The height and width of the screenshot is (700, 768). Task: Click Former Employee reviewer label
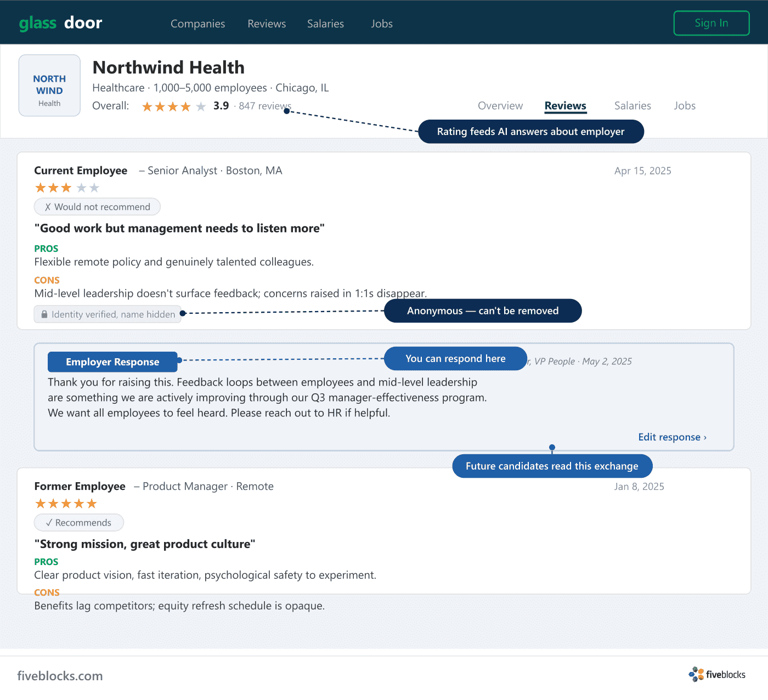coord(80,487)
